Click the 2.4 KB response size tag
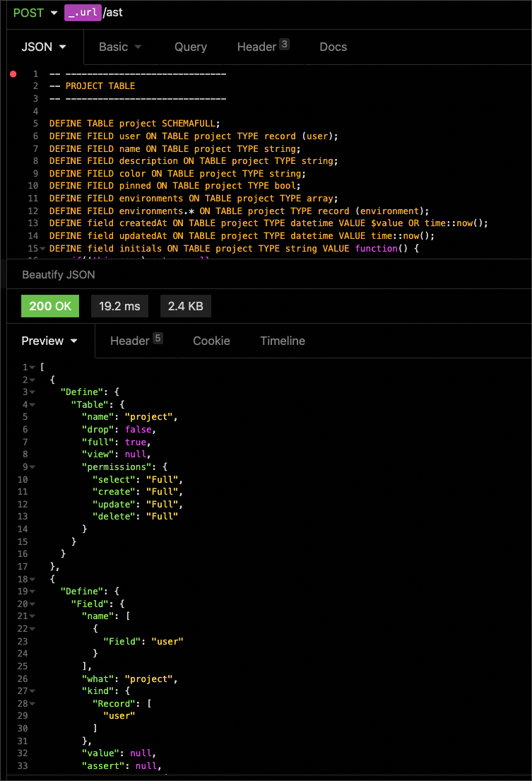The image size is (532, 781). [186, 306]
